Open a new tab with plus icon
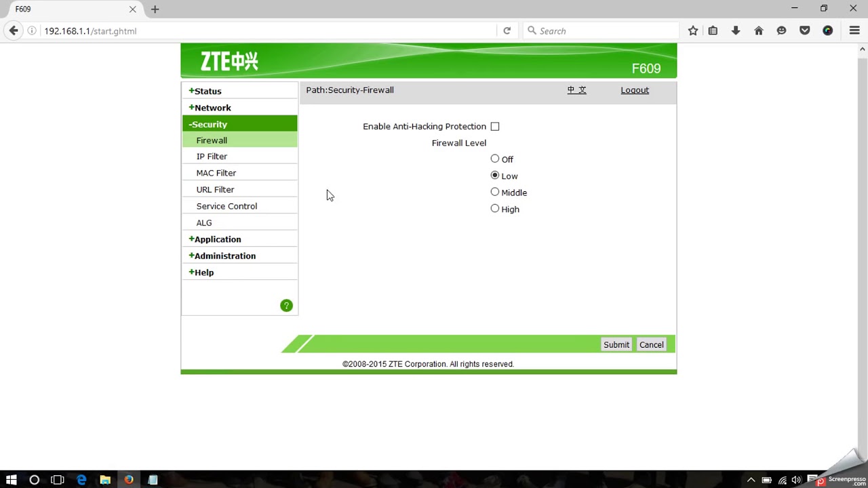The width and height of the screenshot is (868, 488). coord(155,9)
